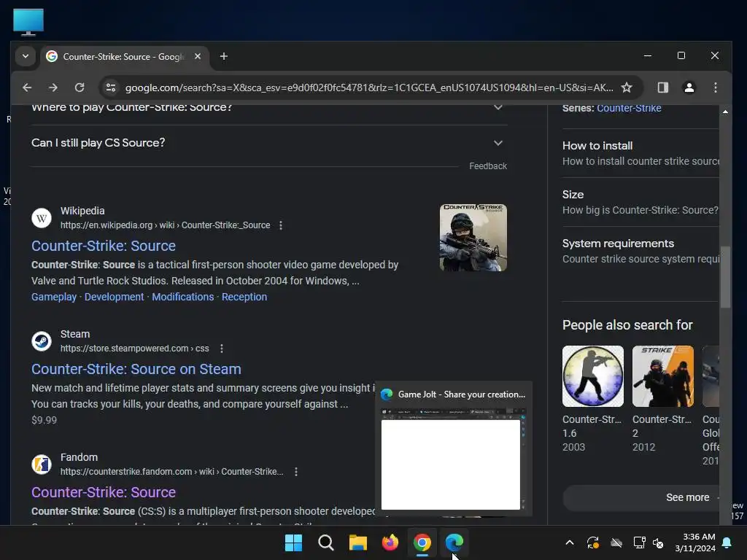Viewport: 747px width, 560px height.
Task: Launch Firefox from the taskbar
Action: [x=390, y=542]
